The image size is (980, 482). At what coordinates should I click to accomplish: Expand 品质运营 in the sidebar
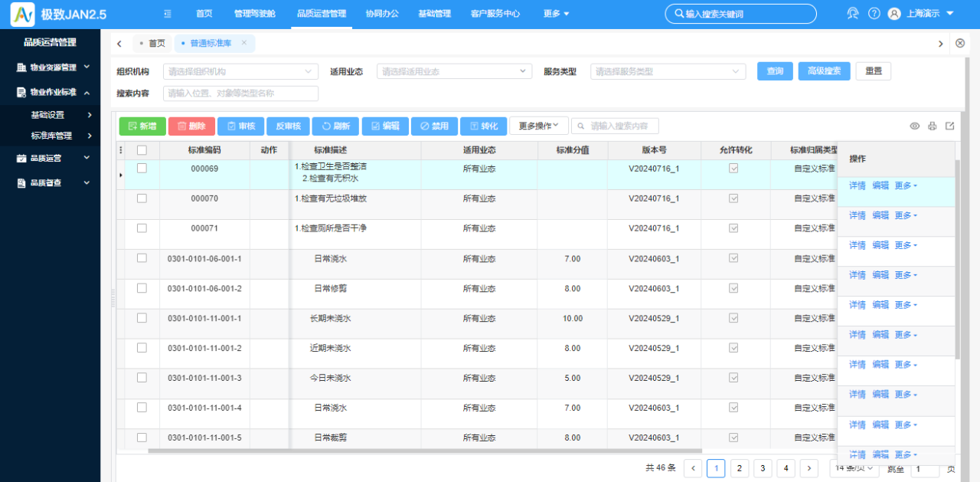[x=51, y=159]
